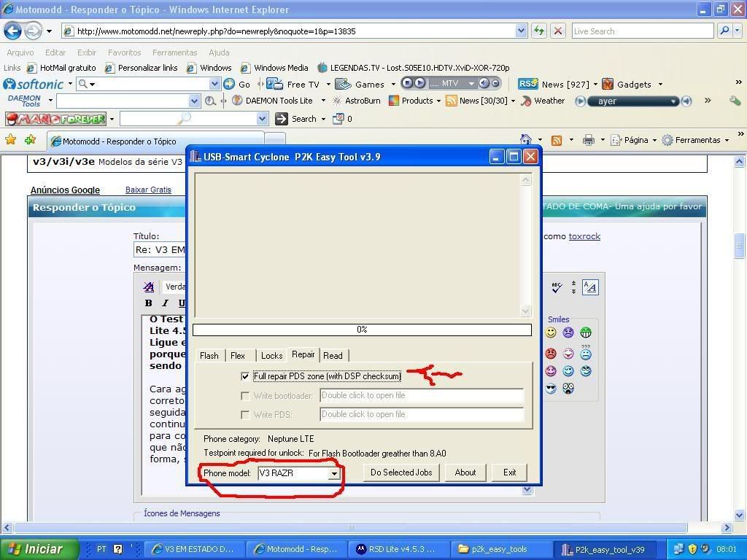Open the Arquivo menu
Screen dimensions: 747x560
pyautogui.click(x=20, y=52)
